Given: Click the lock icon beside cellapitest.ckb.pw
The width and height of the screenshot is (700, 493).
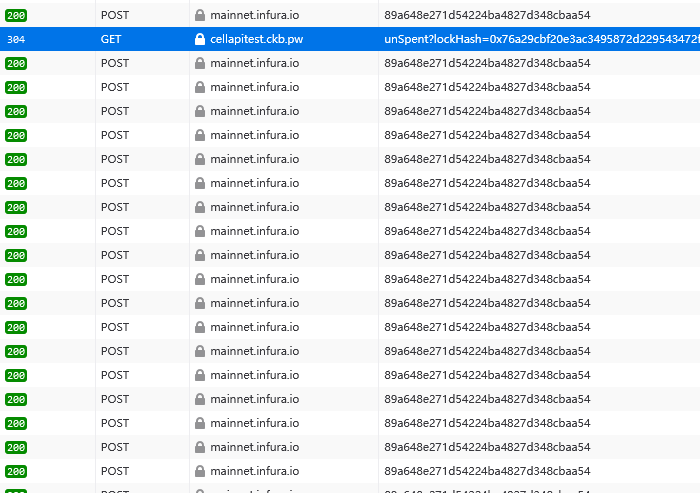Looking at the screenshot, I should [200, 39].
